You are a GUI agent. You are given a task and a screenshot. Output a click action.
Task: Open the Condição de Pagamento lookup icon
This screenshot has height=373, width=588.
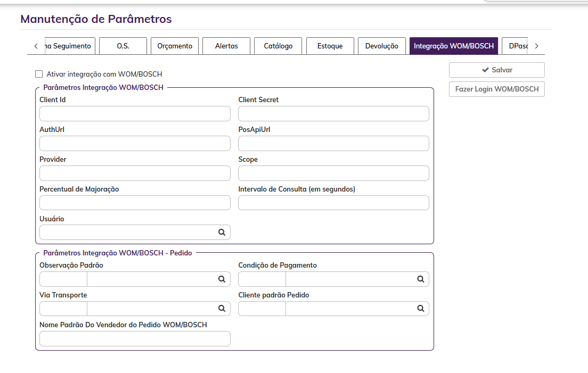coord(420,279)
